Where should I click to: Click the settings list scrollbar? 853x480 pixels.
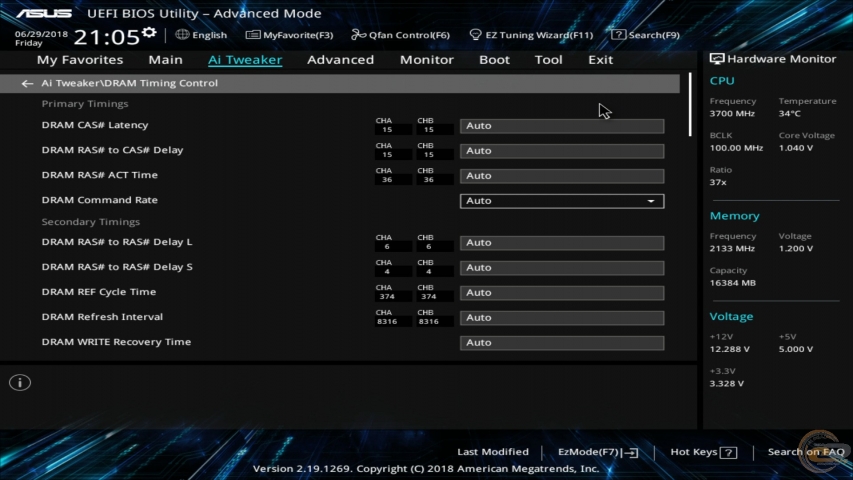690,104
